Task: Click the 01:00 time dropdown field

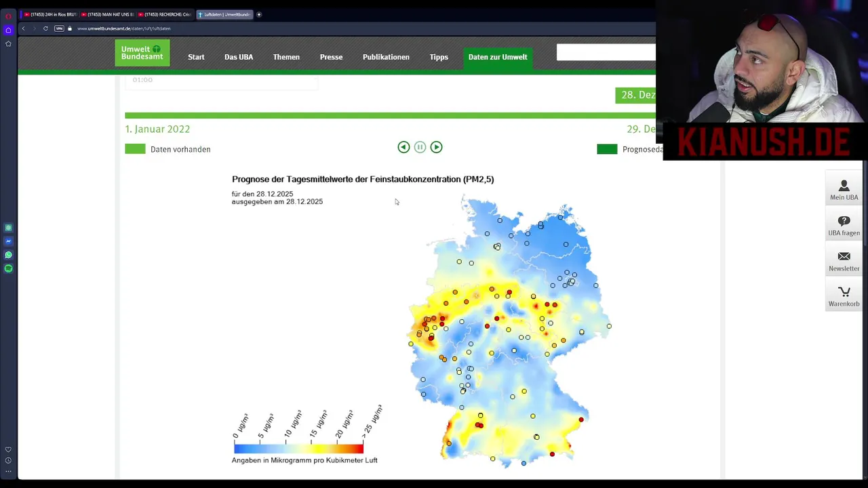Action: point(221,81)
